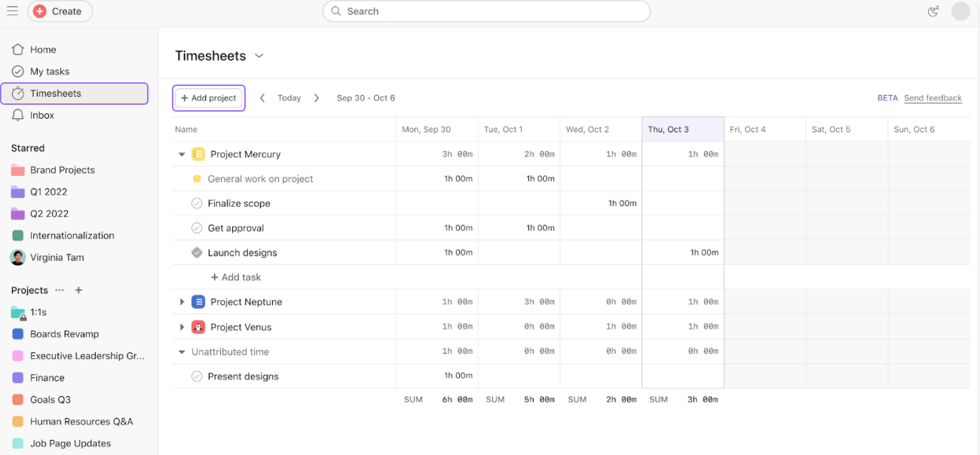The height and width of the screenshot is (455, 980).
Task: Click the Search input field
Action: pyautogui.click(x=486, y=11)
